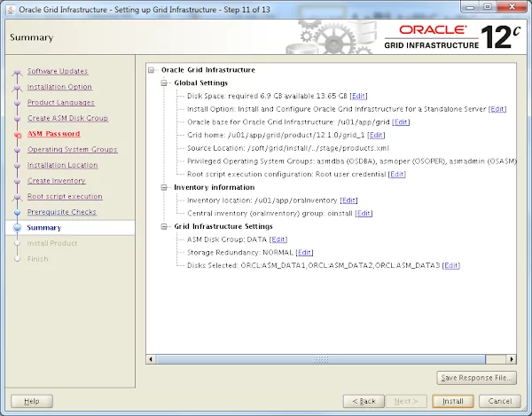The width and height of the screenshot is (532, 416).
Task: Maximize the installer window
Action: (x=488, y=7)
